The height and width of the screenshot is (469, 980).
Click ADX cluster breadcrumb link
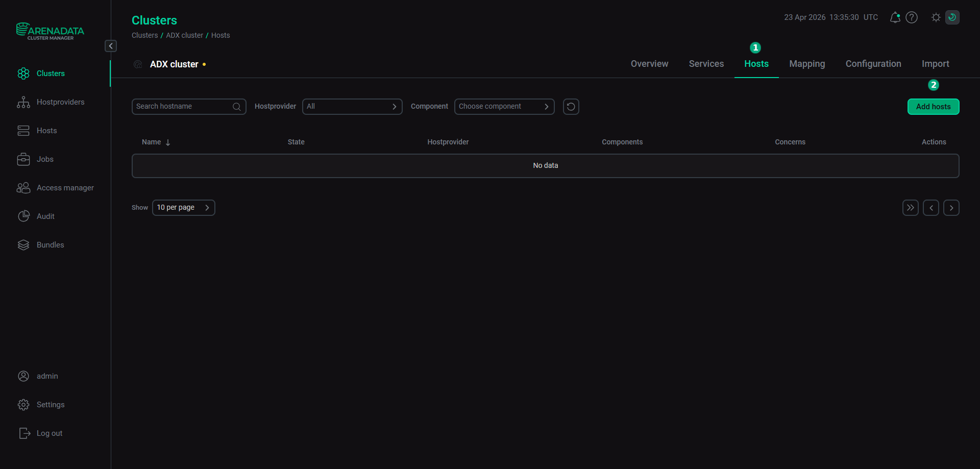point(184,35)
